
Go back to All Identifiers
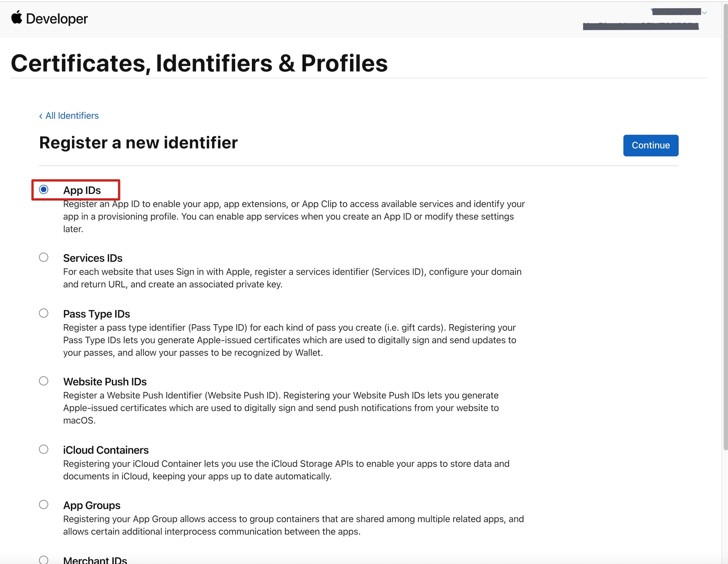point(69,116)
